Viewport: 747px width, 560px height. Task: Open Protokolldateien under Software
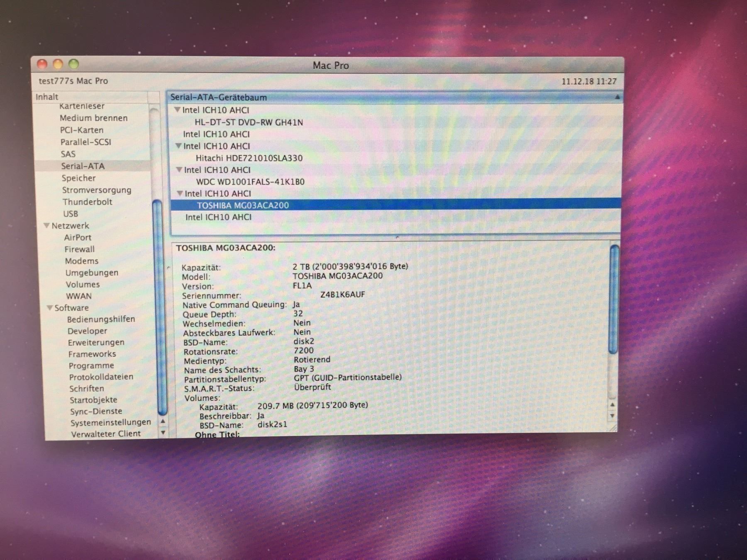point(101,377)
